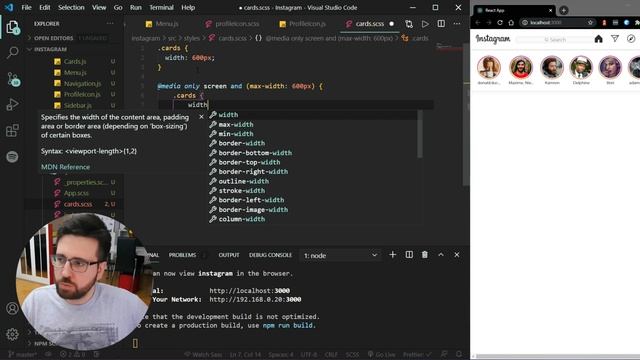Open the Run menu
The height and width of the screenshot is (360, 640).
click(136, 7)
